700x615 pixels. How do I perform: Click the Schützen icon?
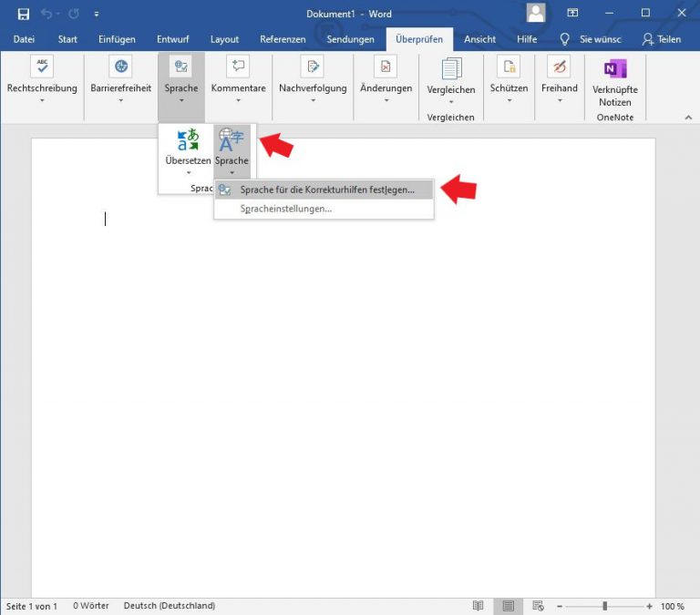click(x=509, y=66)
